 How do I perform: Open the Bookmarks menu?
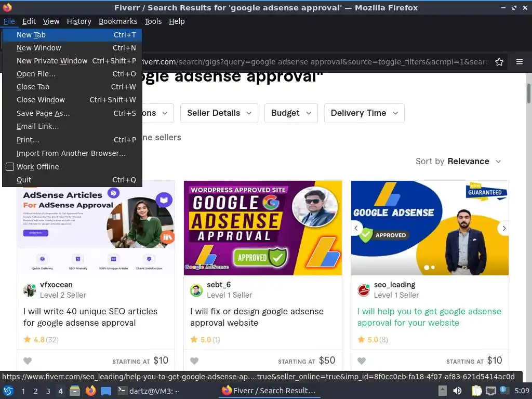tap(118, 21)
